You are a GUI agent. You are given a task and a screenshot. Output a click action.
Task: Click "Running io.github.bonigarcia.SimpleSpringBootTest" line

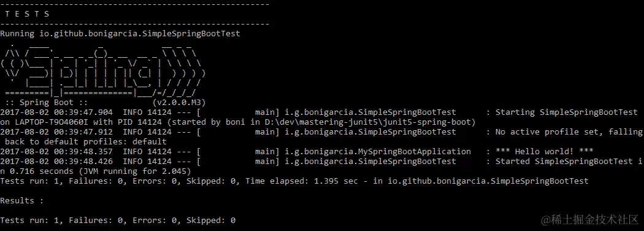pyautogui.click(x=120, y=34)
